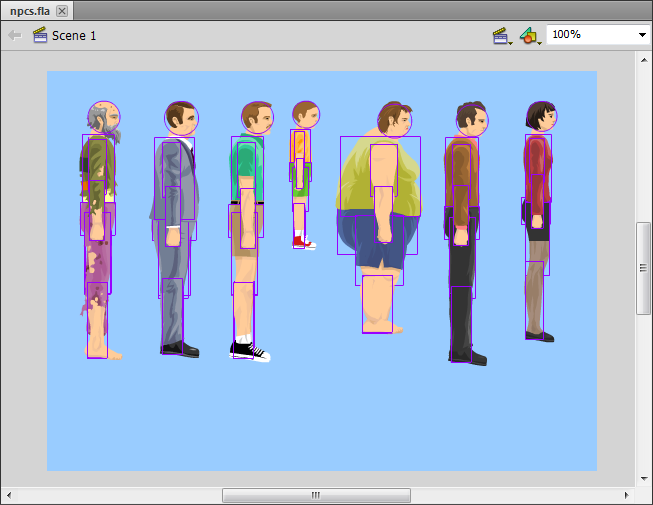
Task: Open the Edit Scene dropdown button
Action: click(502, 36)
